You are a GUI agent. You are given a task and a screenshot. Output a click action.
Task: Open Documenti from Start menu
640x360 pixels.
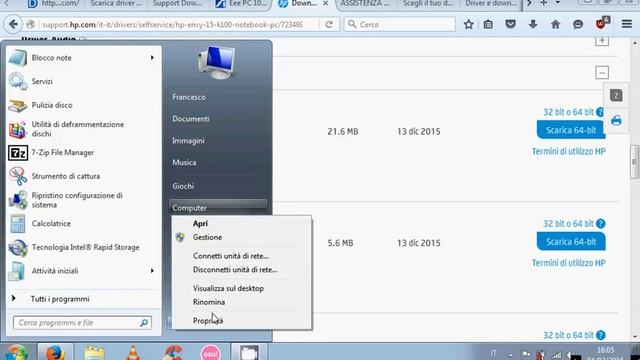(191, 119)
